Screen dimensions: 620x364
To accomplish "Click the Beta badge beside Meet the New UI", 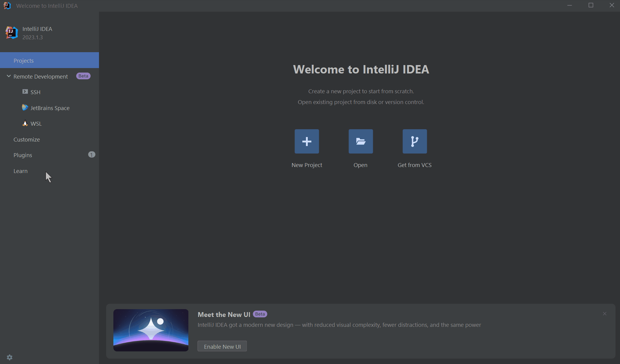I will pos(260,314).
